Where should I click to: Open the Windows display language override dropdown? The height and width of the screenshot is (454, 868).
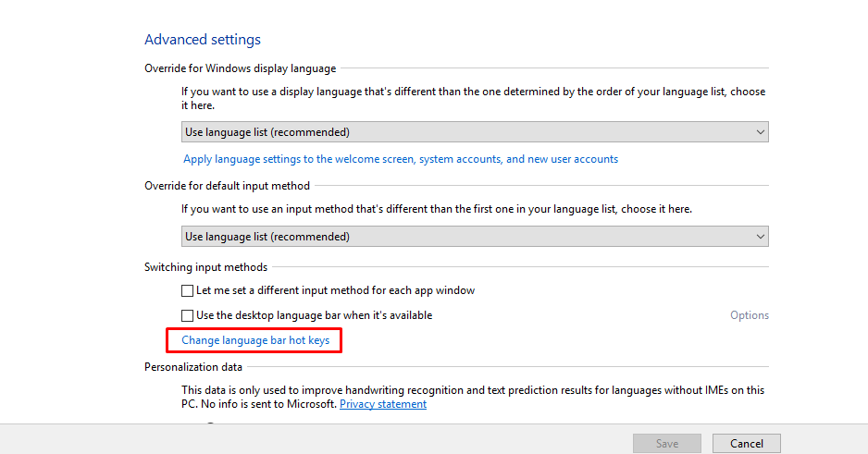pos(475,132)
